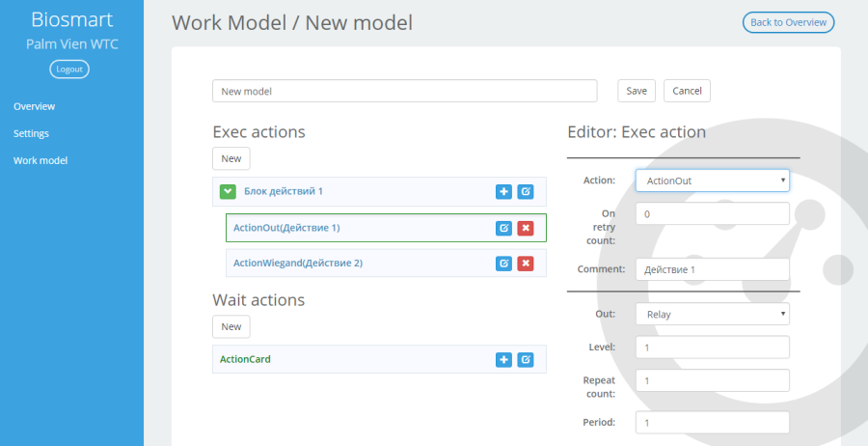Open the Action dropdown showing ActionOut
This screenshot has width=868, height=446.
click(x=713, y=181)
